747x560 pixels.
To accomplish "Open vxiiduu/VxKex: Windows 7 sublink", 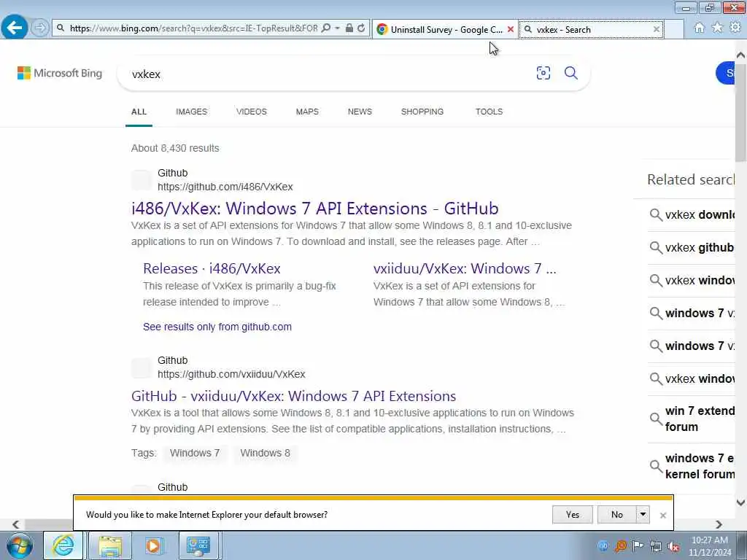I will [x=465, y=268].
